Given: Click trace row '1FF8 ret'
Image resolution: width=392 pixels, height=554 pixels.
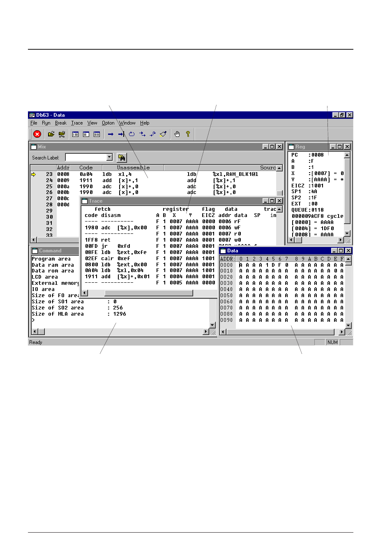Looking at the screenshot, I should (x=98, y=240).
